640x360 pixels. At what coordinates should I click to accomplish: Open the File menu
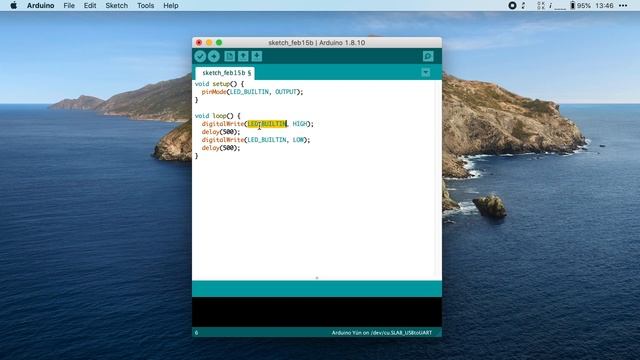[69, 6]
